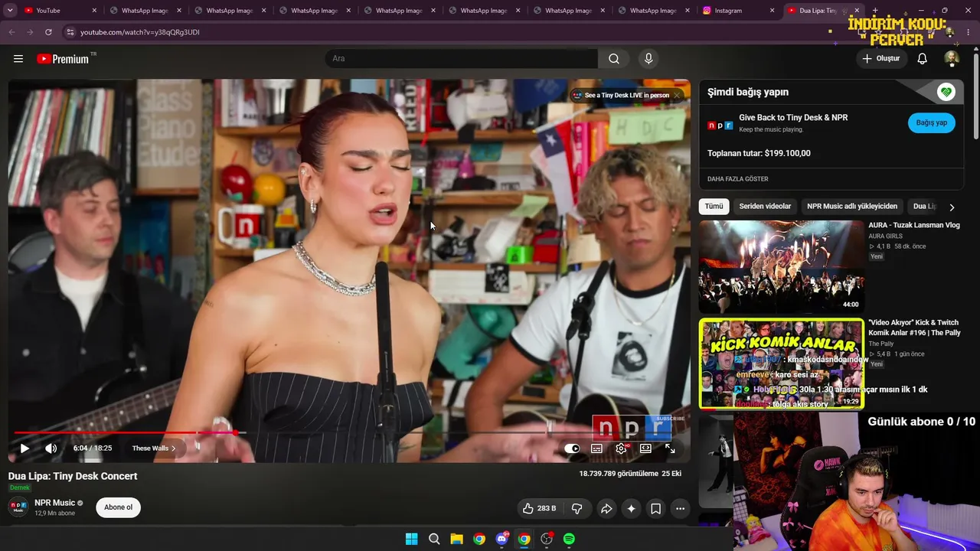Dislike the video
980x551 pixels.
point(577,508)
